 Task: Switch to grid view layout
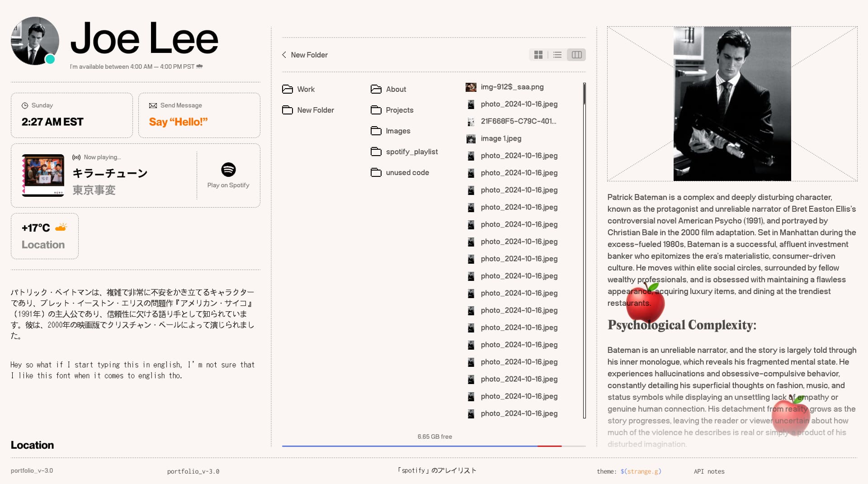538,55
